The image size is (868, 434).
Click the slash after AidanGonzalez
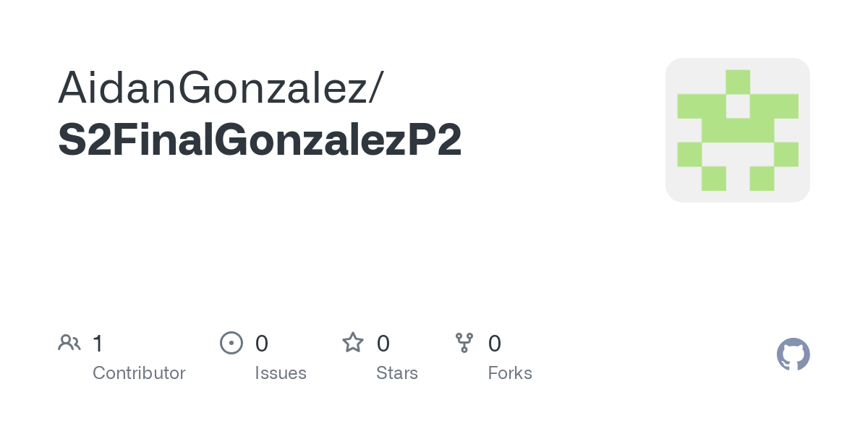point(376,89)
